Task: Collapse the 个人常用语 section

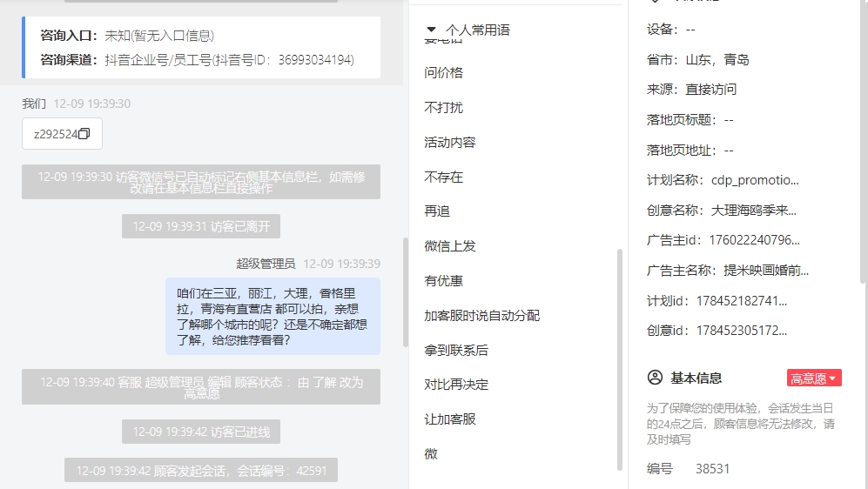Action: (x=431, y=30)
